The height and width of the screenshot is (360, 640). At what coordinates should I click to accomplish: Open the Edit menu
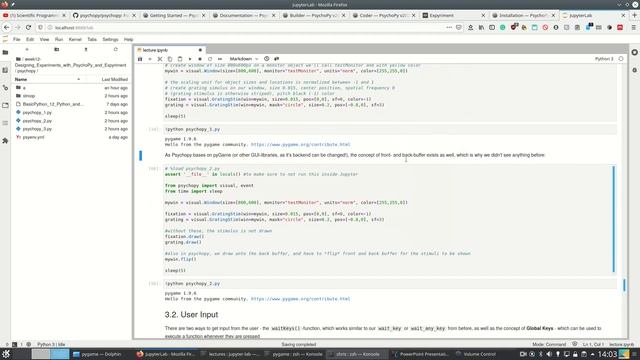click(30, 40)
